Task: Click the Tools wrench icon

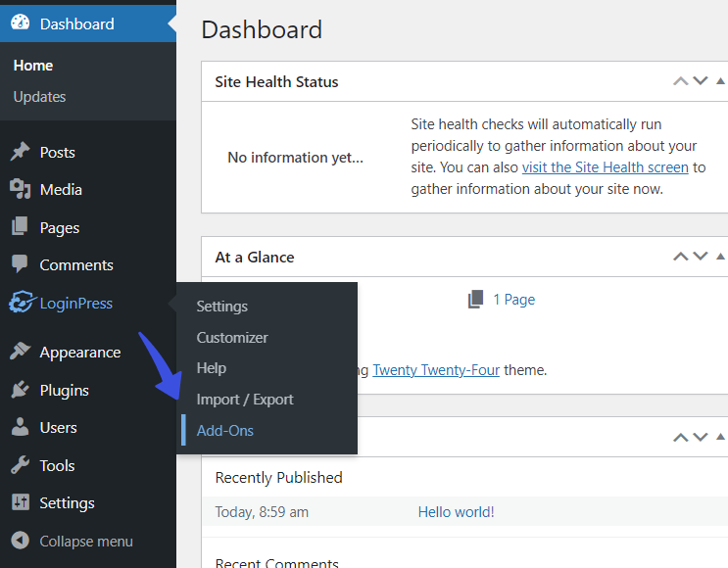Action: coord(20,464)
